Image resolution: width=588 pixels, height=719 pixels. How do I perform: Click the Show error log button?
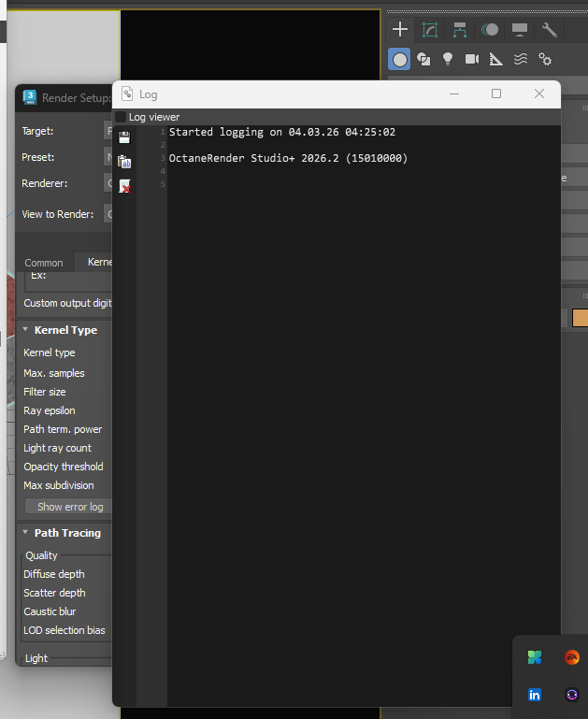click(69, 507)
